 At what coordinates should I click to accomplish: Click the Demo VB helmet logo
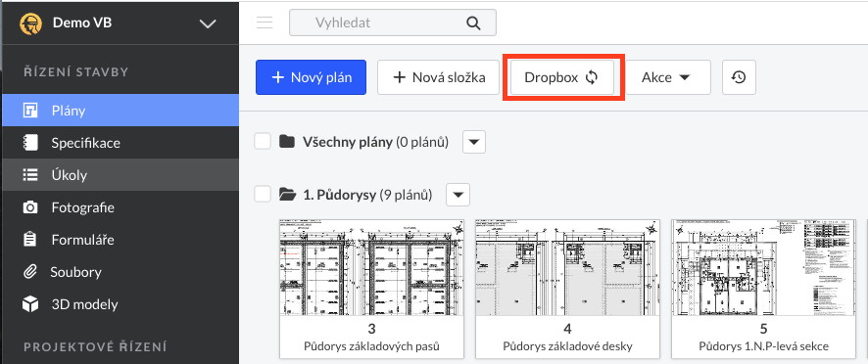(x=31, y=23)
